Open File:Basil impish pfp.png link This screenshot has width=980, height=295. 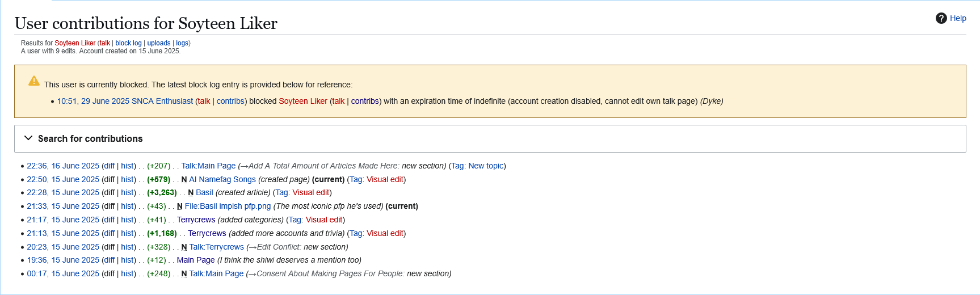pyautogui.click(x=228, y=206)
